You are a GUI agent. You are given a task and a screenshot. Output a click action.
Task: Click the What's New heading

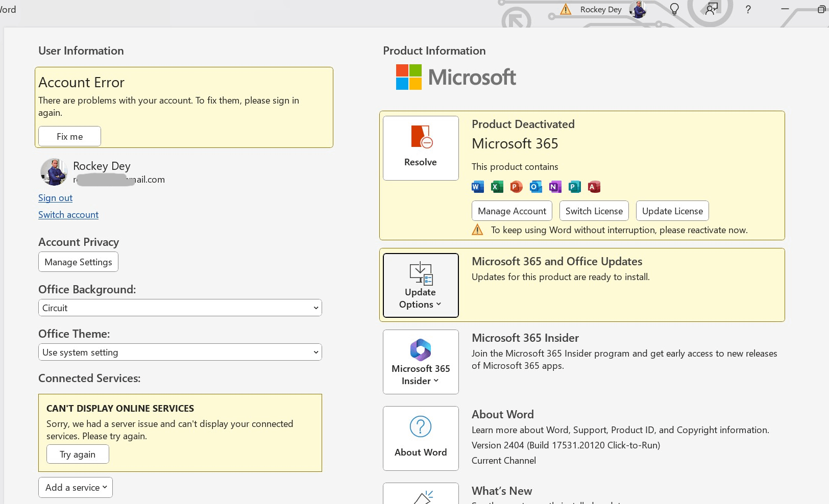click(502, 491)
